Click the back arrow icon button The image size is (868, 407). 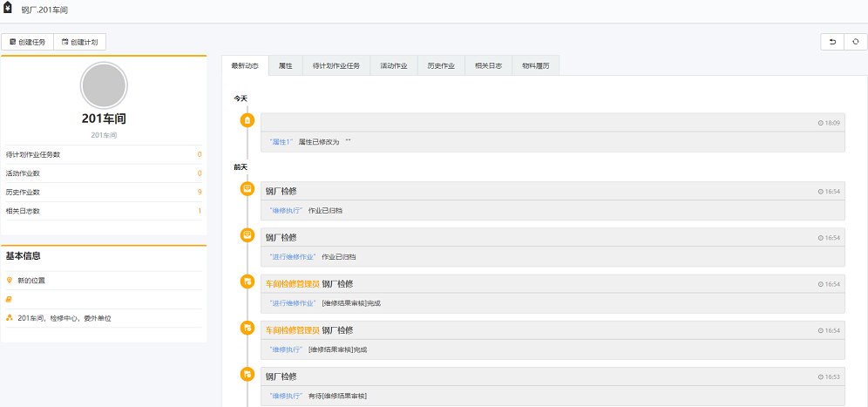pyautogui.click(x=832, y=42)
